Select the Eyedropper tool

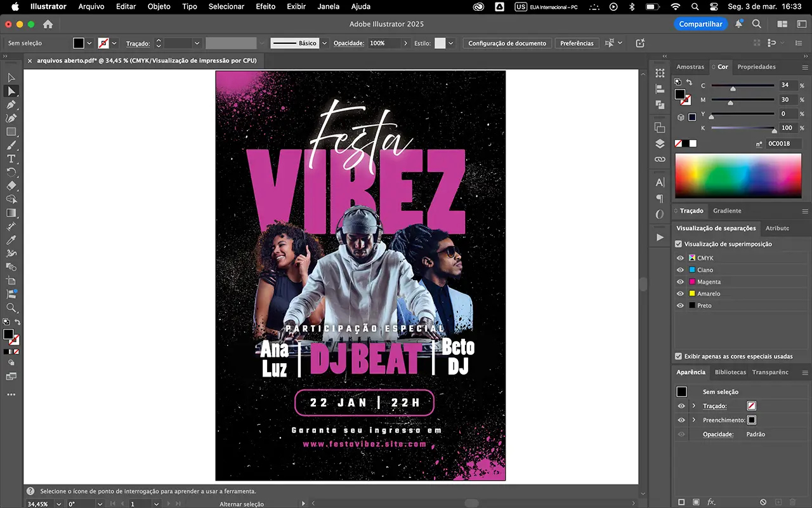pos(11,240)
